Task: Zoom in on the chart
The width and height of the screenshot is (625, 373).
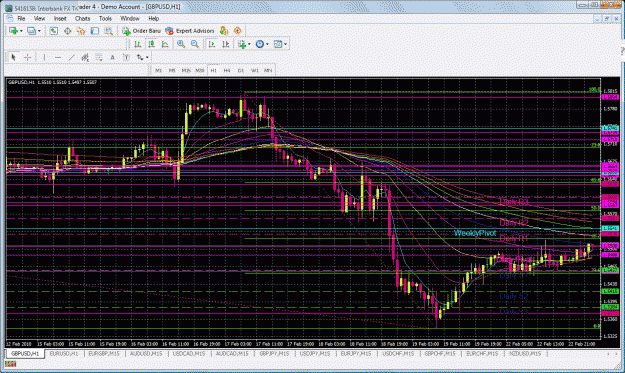Action: (181, 44)
